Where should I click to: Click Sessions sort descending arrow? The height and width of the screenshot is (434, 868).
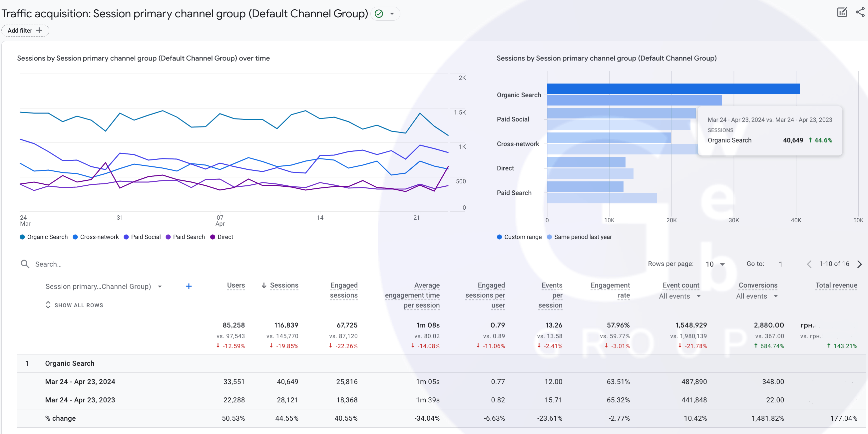pos(264,286)
